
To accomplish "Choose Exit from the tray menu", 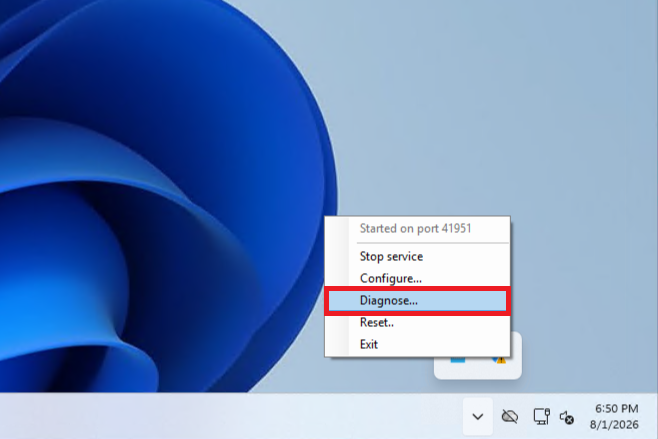I will pos(417,344).
